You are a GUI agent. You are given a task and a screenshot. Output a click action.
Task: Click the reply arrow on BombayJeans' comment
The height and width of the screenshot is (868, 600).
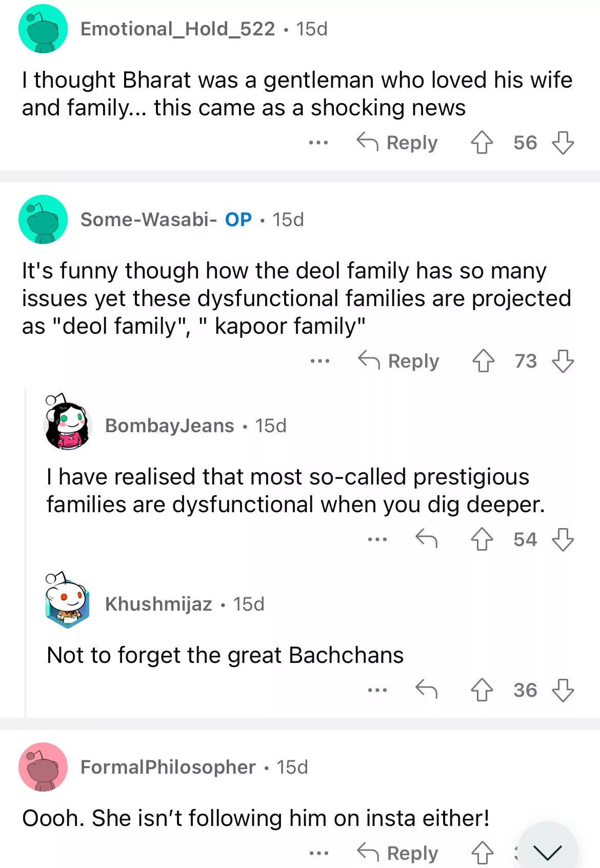click(x=426, y=539)
